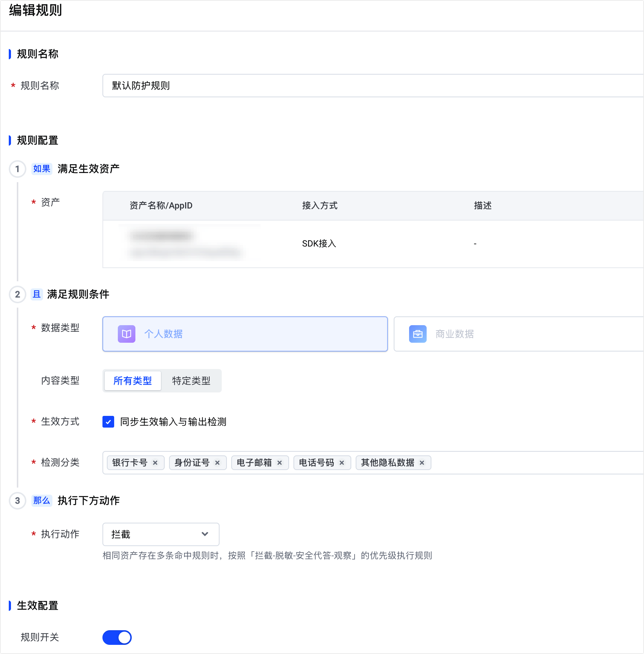Remove the 其他隐私数据 tag
The width and height of the screenshot is (644, 654).
(422, 463)
